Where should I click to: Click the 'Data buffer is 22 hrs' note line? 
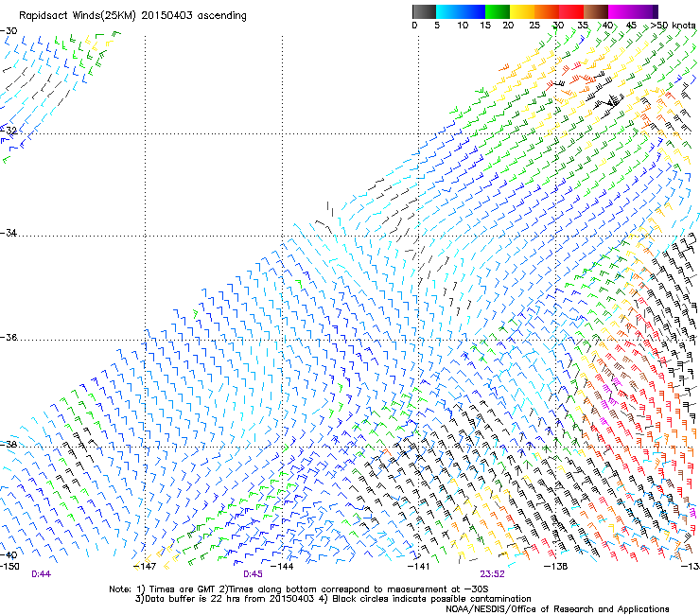tap(333, 599)
